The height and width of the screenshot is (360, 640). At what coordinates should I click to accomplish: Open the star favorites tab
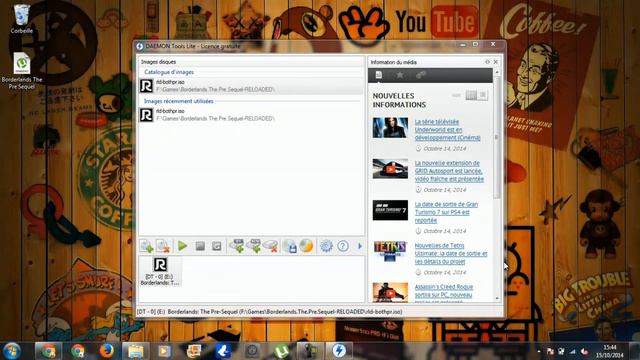(x=400, y=75)
